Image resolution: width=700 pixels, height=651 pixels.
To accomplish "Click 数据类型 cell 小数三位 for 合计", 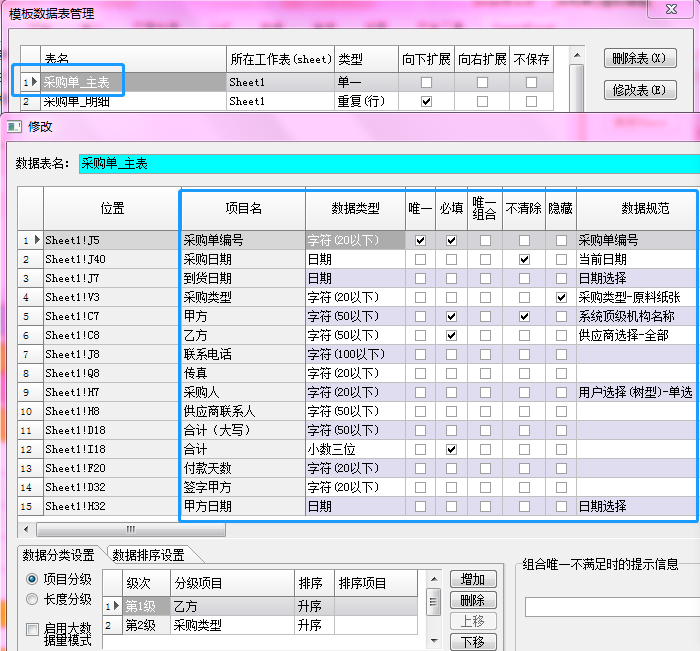I will [x=355, y=449].
